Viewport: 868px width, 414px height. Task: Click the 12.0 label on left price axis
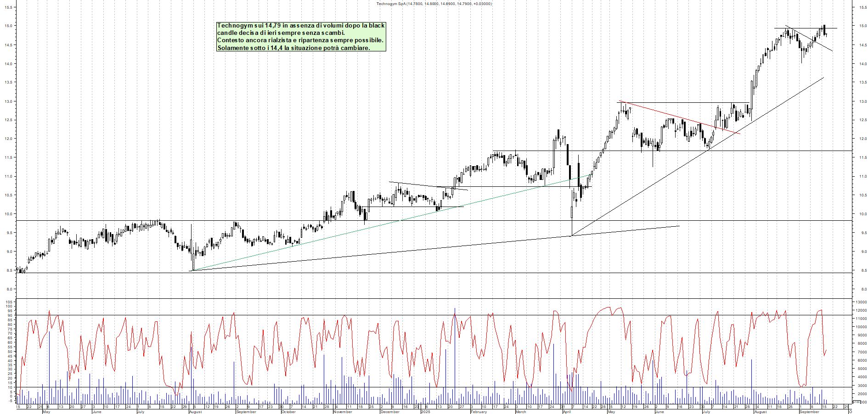pyautogui.click(x=9, y=139)
